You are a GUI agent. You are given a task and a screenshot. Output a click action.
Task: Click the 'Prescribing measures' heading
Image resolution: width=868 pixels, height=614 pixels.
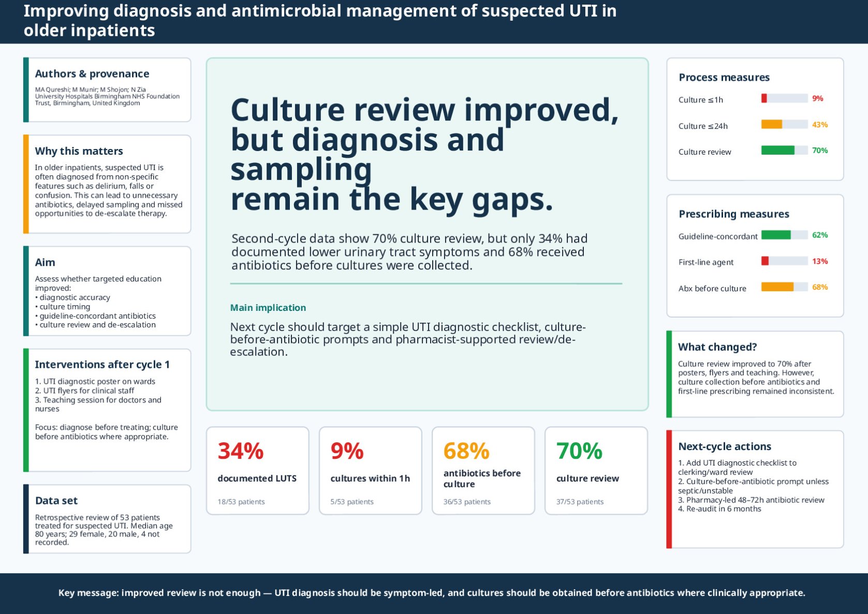point(734,214)
